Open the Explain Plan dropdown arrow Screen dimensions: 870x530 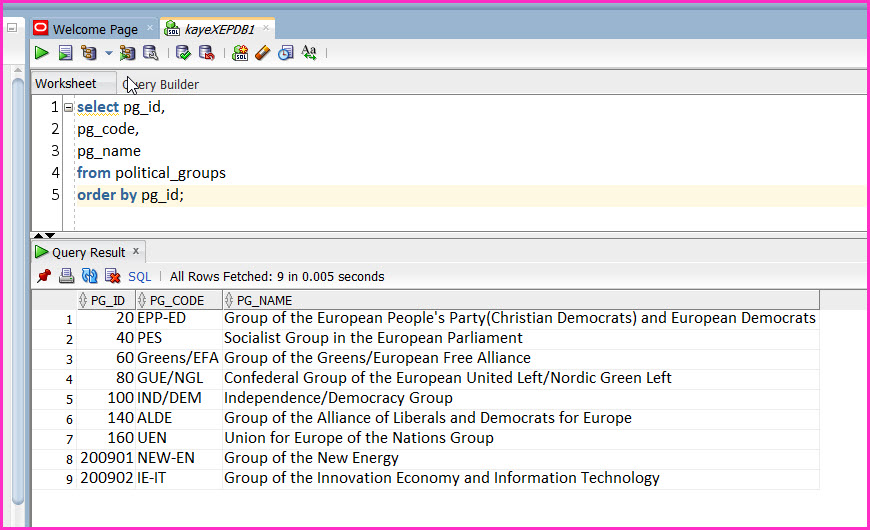coord(109,53)
